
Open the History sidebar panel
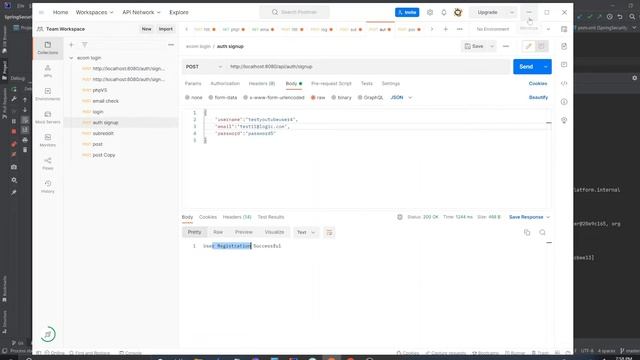(x=48, y=187)
